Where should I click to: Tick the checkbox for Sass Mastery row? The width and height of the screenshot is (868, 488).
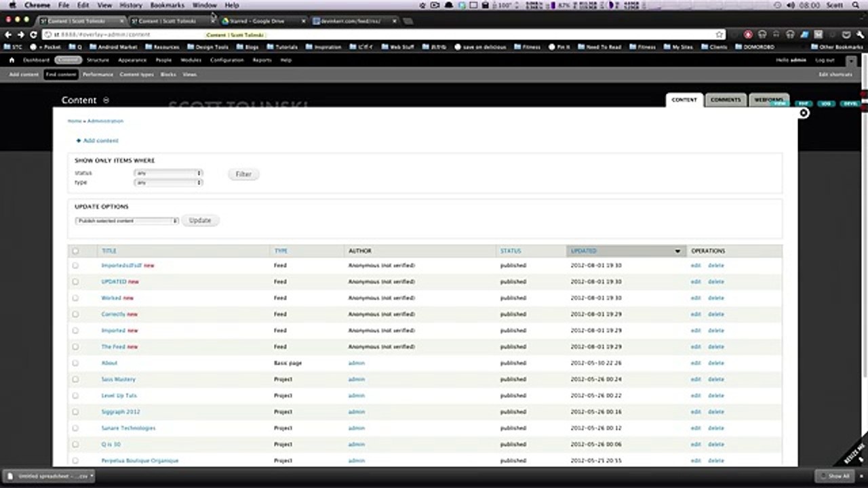(x=75, y=380)
